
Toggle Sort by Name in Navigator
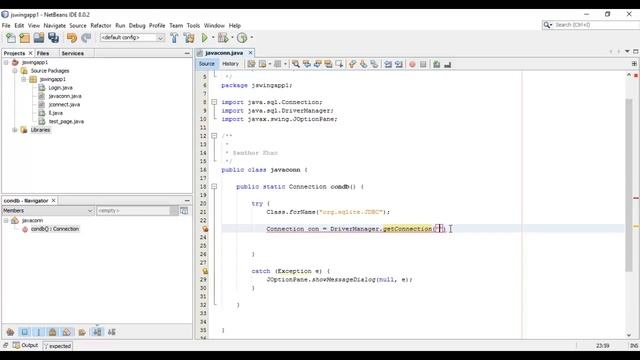(97, 332)
